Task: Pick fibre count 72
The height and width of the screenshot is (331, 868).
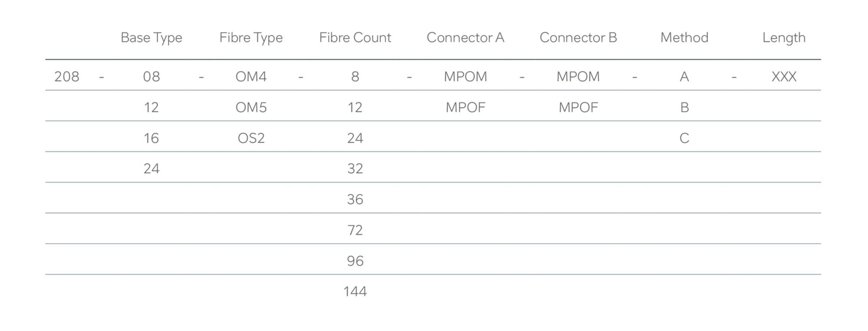Action: [355, 230]
